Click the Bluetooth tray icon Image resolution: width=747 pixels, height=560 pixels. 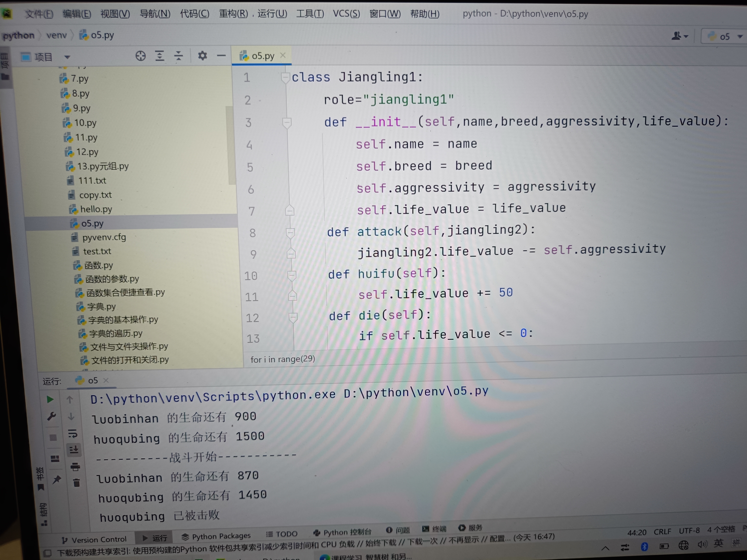click(644, 546)
